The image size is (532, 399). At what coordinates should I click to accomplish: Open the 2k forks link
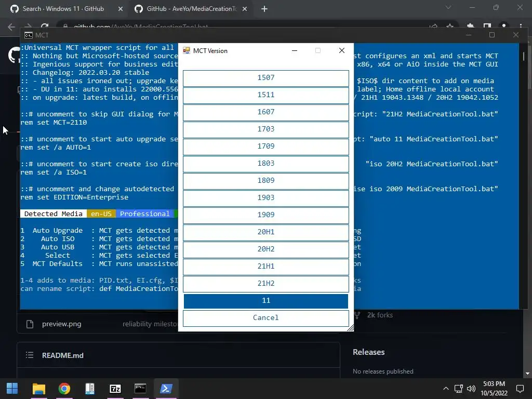click(380, 315)
